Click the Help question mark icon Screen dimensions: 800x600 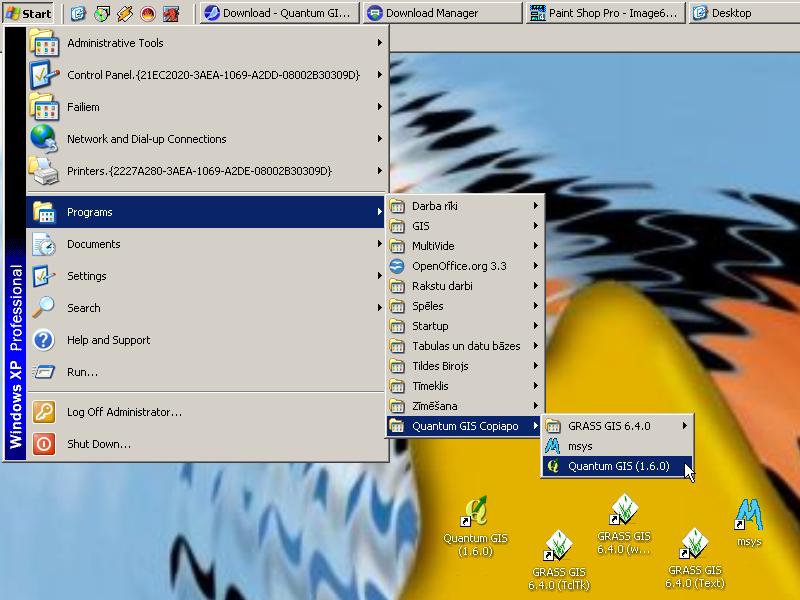click(x=44, y=340)
